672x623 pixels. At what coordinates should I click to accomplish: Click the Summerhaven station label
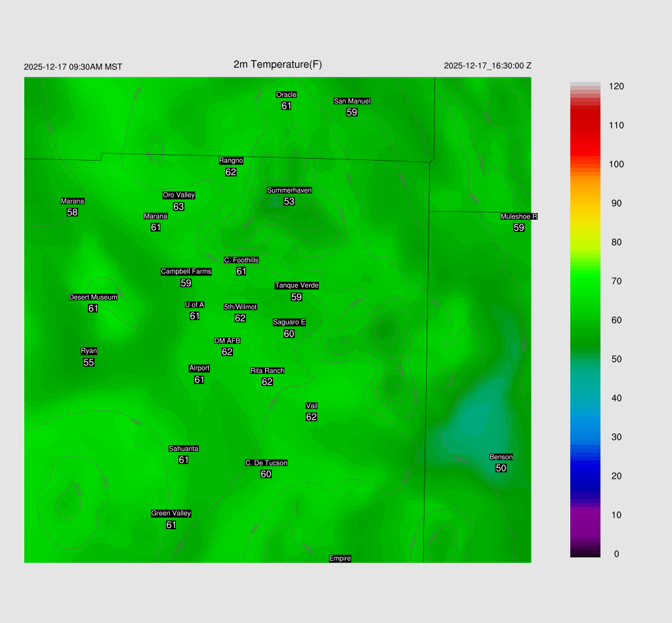pyautogui.click(x=289, y=190)
